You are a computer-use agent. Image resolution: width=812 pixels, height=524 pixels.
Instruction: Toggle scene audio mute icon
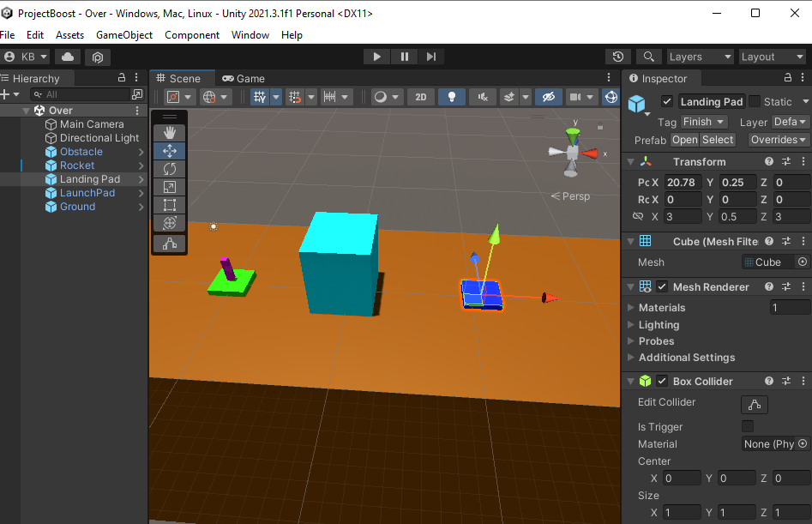(x=482, y=96)
